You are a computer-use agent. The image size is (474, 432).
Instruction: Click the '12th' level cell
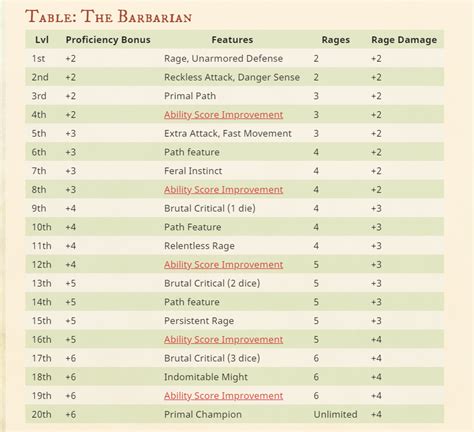point(42,265)
